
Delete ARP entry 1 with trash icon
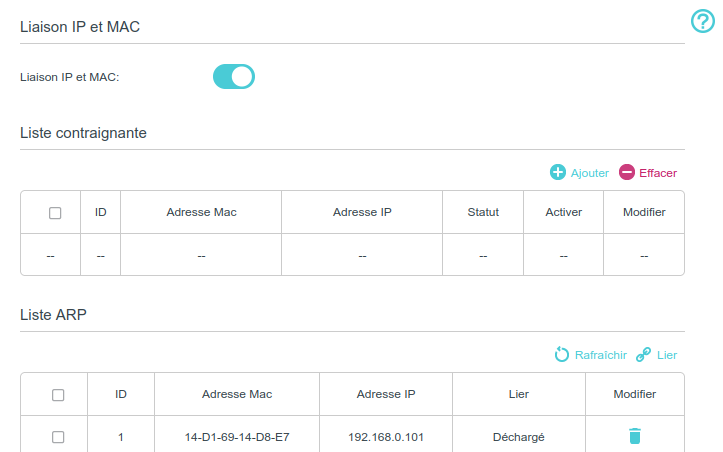[x=635, y=436]
